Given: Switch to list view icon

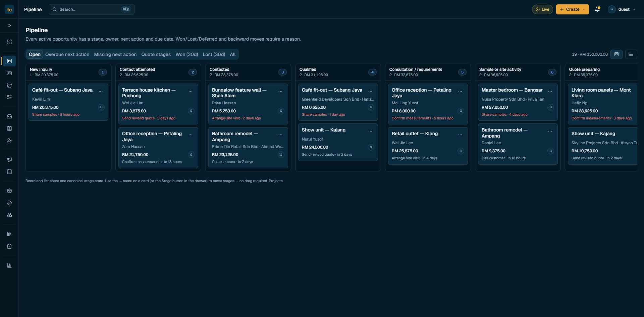Looking at the screenshot, I should coord(631,54).
